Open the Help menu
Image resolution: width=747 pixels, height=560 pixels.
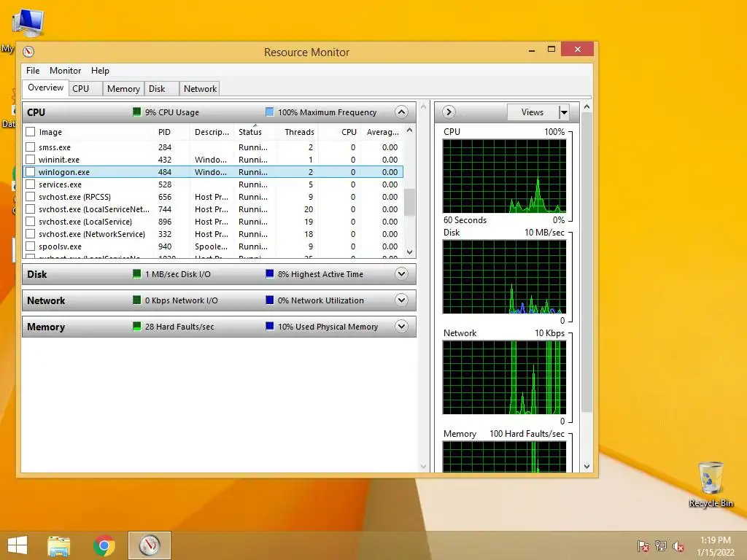pos(100,71)
